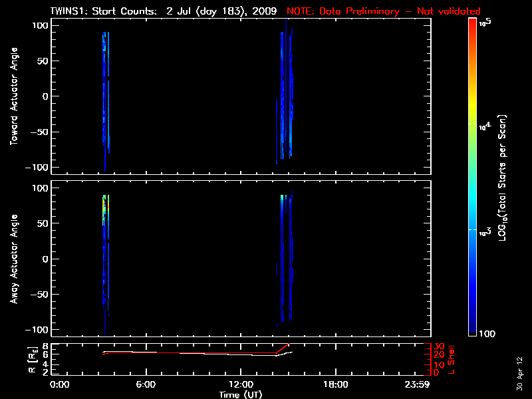Click the 'Away Actuator Angle' axis label
The image size is (532, 399).
13,259
